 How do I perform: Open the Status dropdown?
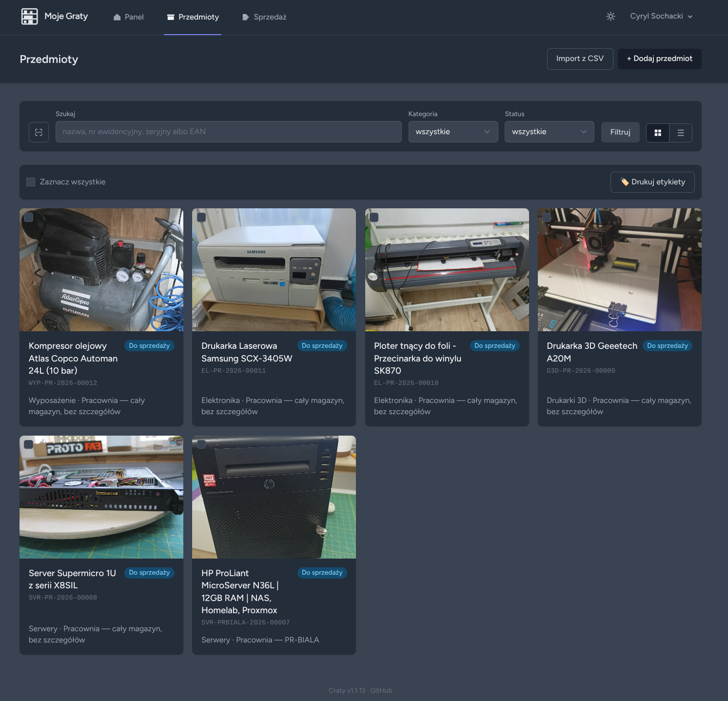tap(549, 132)
